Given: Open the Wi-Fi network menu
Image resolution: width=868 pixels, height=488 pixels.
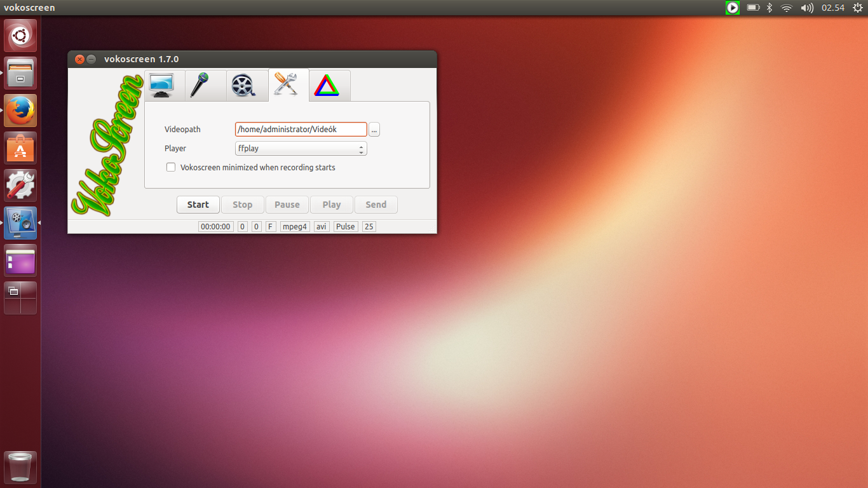Looking at the screenshot, I should [x=787, y=8].
